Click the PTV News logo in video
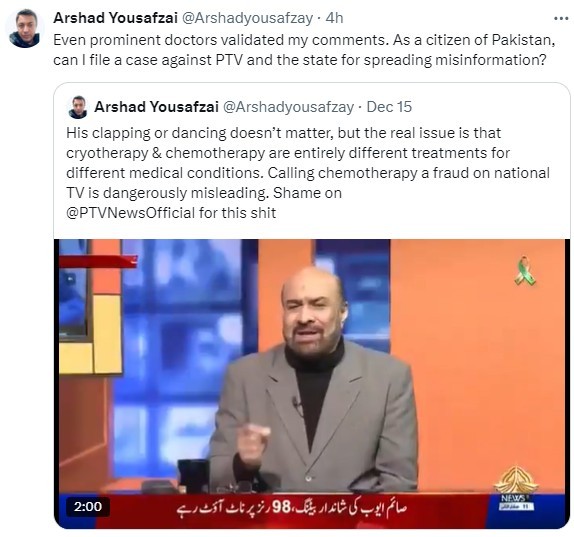This screenshot has height=537, width=574. click(x=516, y=488)
